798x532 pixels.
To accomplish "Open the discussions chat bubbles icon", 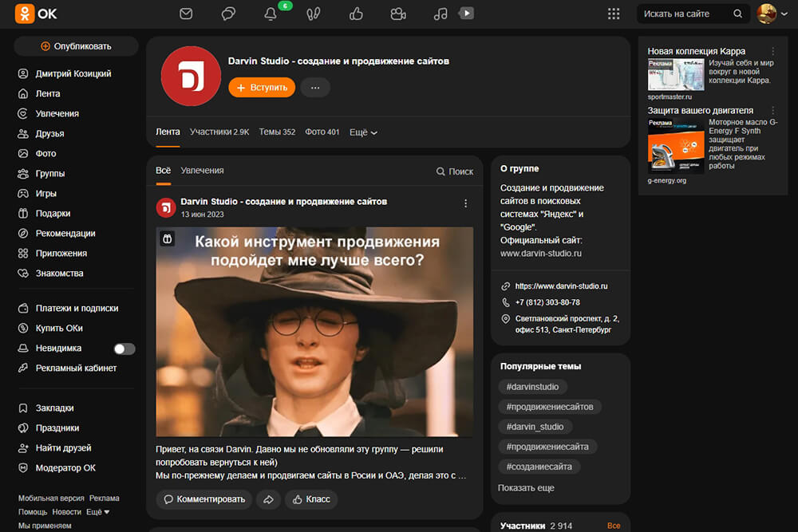I will 228,14.
